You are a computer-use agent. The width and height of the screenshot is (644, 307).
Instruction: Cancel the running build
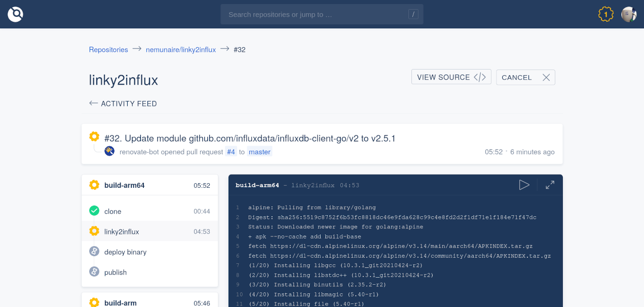tap(525, 77)
